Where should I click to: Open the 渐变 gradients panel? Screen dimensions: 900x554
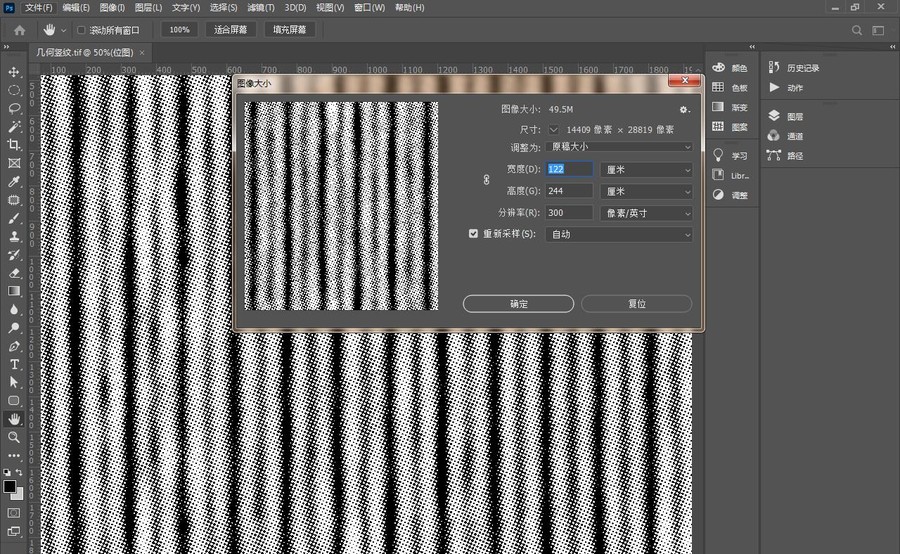pos(730,107)
